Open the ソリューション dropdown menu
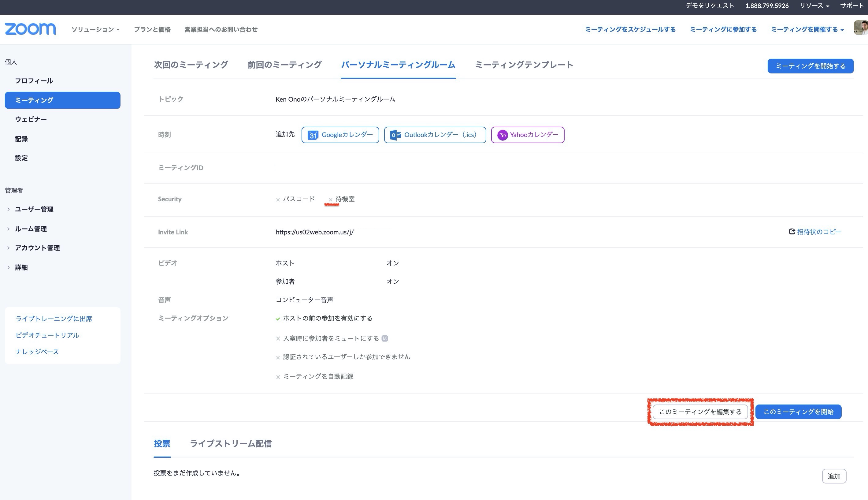Screen dimensions: 868x500 (95, 30)
